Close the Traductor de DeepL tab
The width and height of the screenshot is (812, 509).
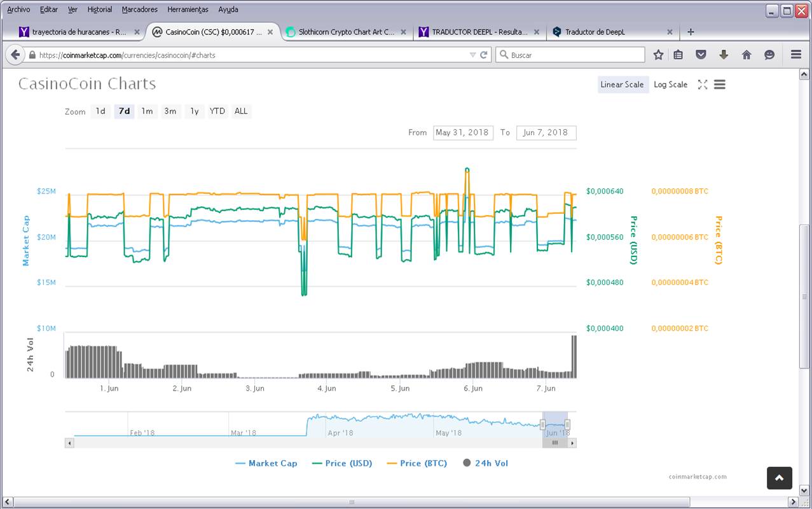[x=670, y=32]
